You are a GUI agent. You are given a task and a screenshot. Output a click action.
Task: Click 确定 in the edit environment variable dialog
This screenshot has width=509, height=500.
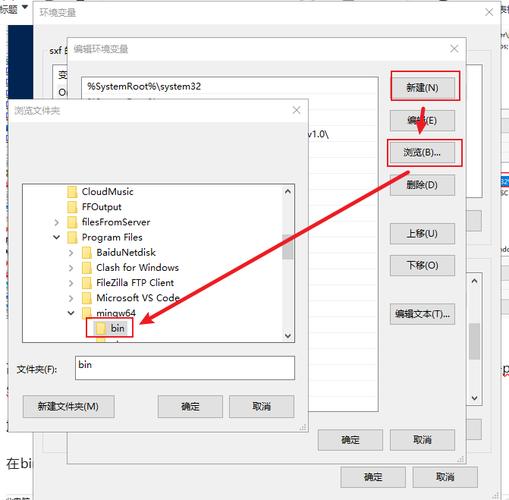pos(350,440)
